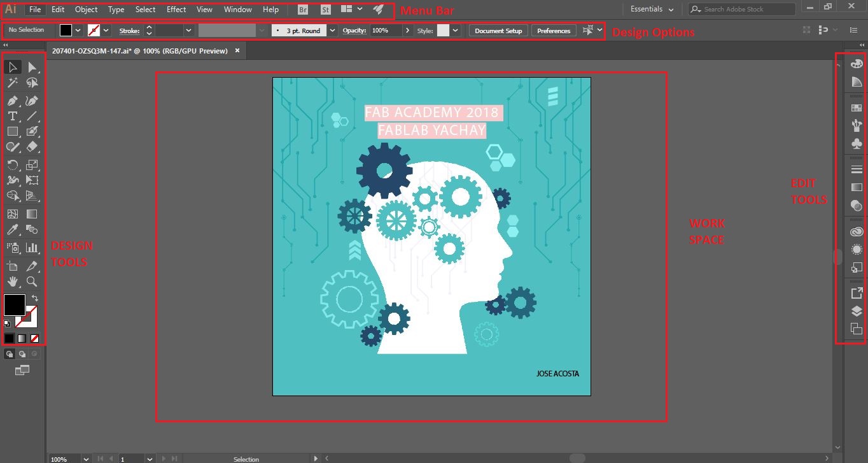Open the Opacity panel link
This screenshot has height=463, width=868.
point(354,31)
